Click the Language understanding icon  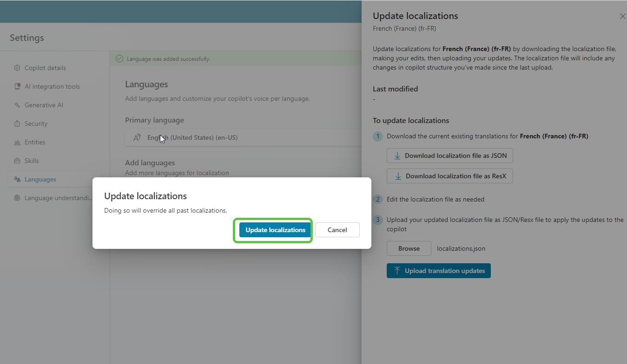click(x=17, y=198)
